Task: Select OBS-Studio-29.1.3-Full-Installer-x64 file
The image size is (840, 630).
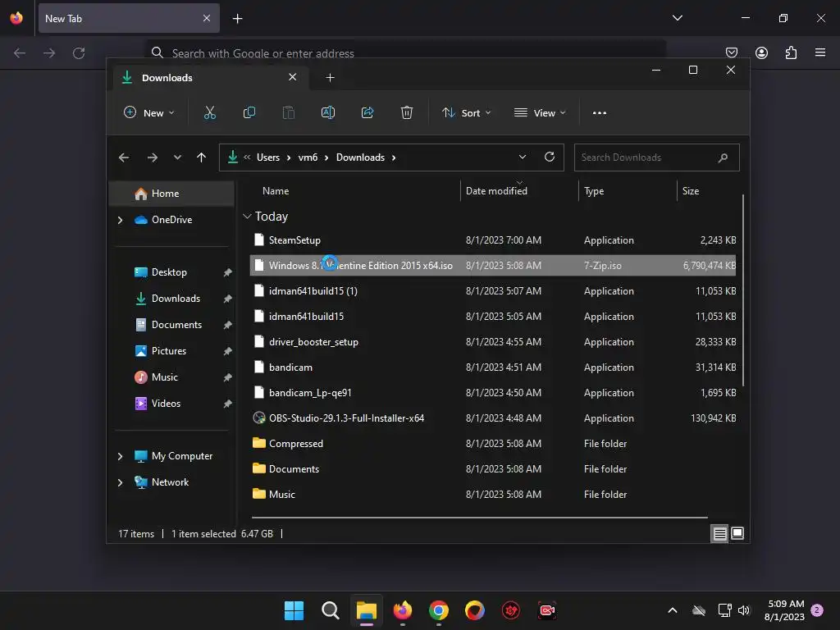Action: point(493,418)
